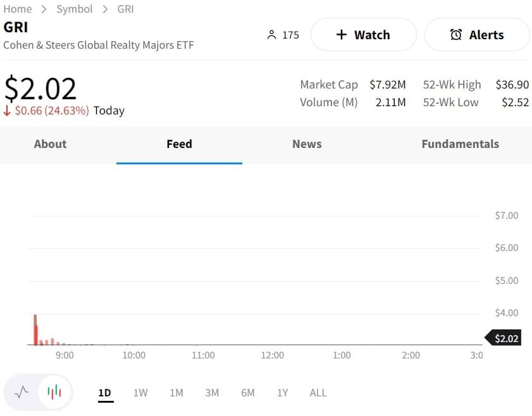The width and height of the screenshot is (532, 416).
Task: Go to Home breadcrumb link
Action: pos(18,9)
